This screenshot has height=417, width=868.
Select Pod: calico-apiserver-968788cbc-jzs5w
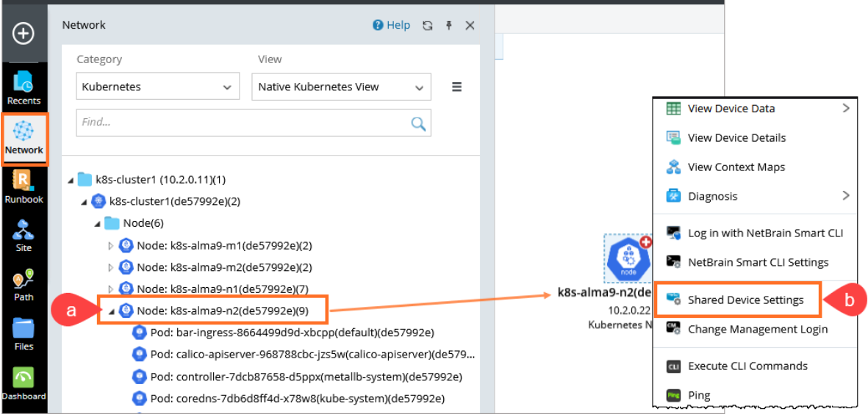(304, 355)
